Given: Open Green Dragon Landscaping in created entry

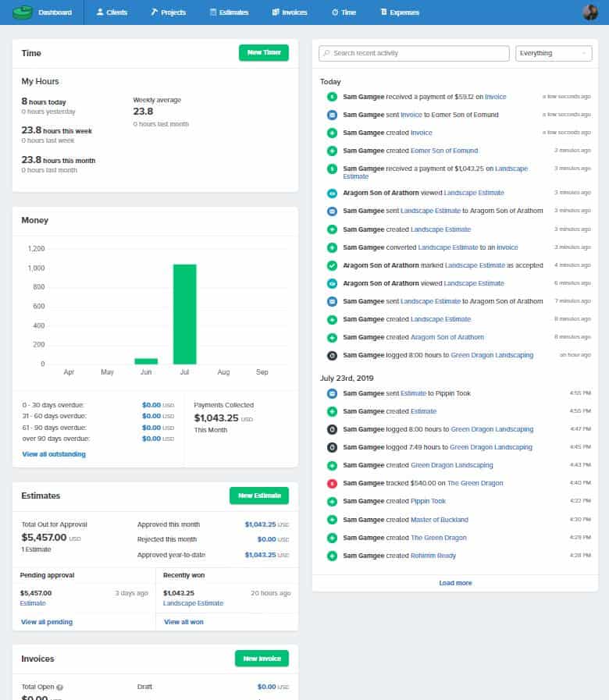Looking at the screenshot, I should coord(452,465).
